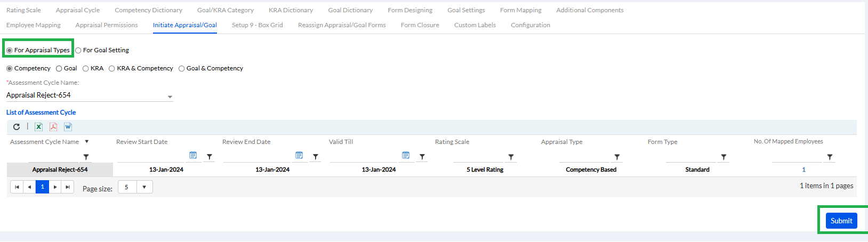Click the Rating Scale filter icon
The height and width of the screenshot is (242, 868).
coord(511,157)
